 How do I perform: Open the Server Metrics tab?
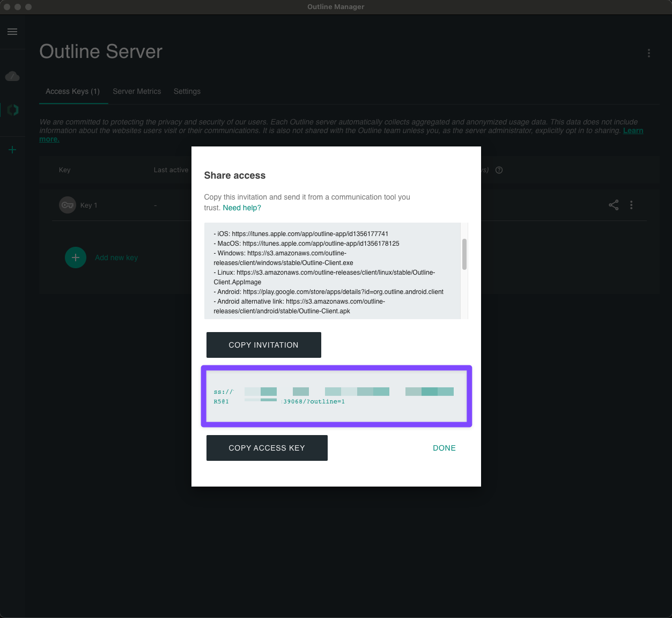137,91
